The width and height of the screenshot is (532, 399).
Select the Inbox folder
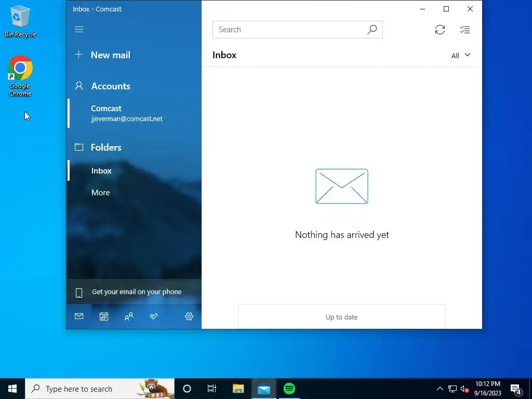(x=134, y=170)
